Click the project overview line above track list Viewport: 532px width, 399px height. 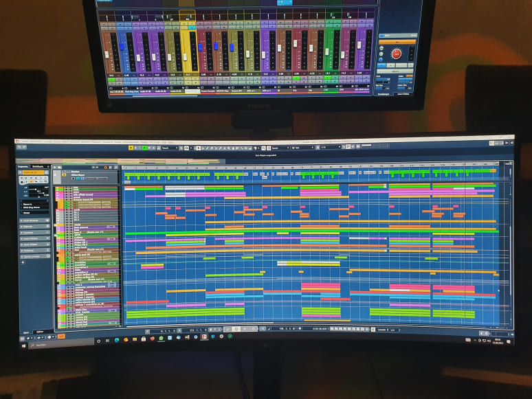[x=120, y=161]
